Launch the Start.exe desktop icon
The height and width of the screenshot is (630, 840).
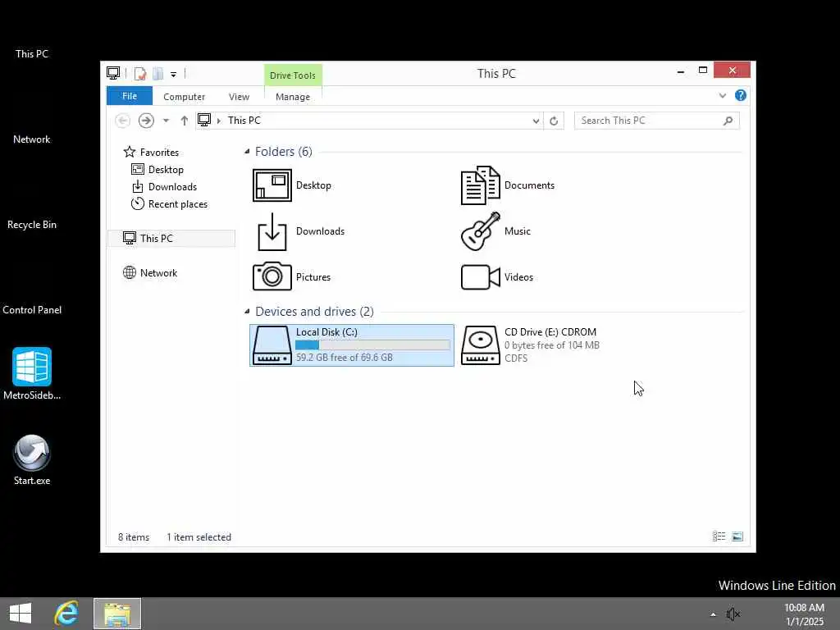[32, 459]
